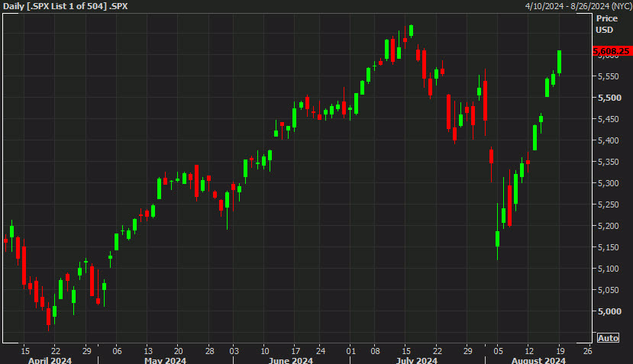Select the 5,200 price axis label
This screenshot has height=364, width=633.
609,226
